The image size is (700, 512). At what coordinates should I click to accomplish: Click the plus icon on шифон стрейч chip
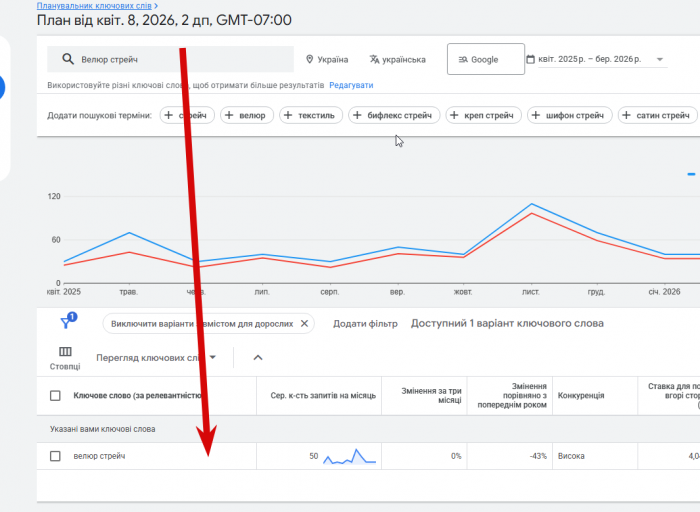(536, 115)
